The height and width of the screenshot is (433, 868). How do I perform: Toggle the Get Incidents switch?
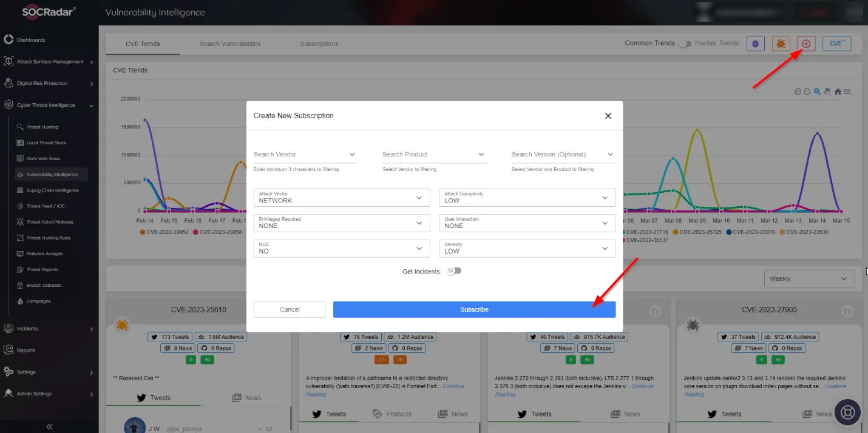[453, 271]
